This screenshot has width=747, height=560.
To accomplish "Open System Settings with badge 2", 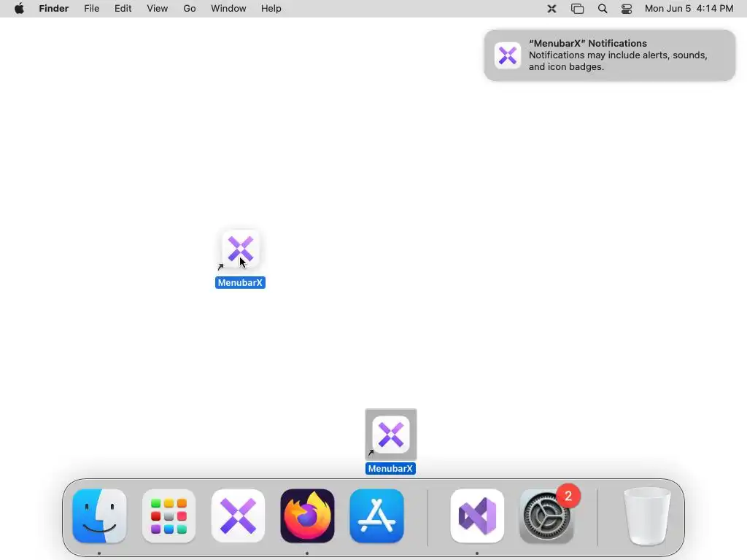I will 546,516.
